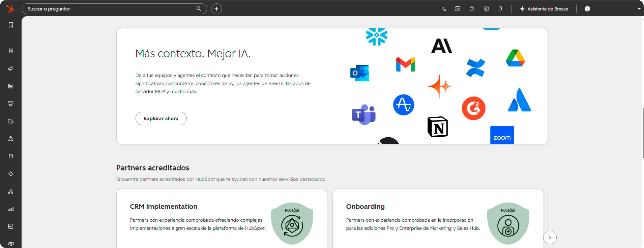This screenshot has height=248, width=644.
Task: Open the notifications bell icon
Action: pyautogui.click(x=500, y=9)
